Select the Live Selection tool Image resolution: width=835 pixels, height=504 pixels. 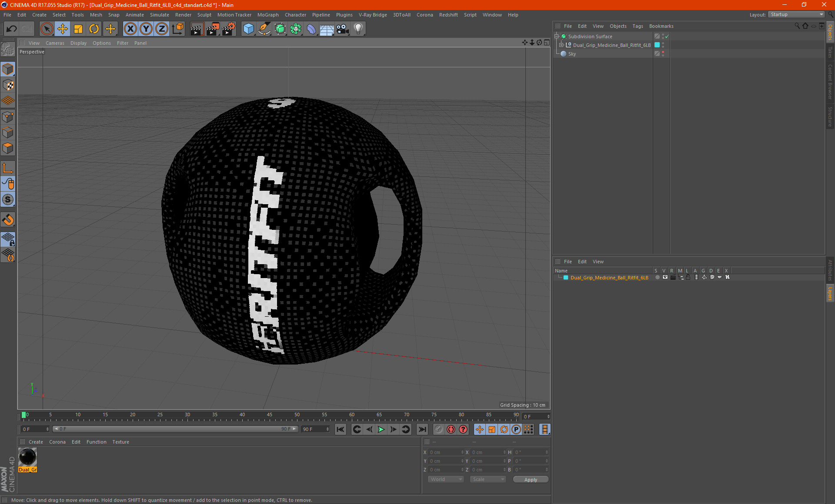point(47,29)
